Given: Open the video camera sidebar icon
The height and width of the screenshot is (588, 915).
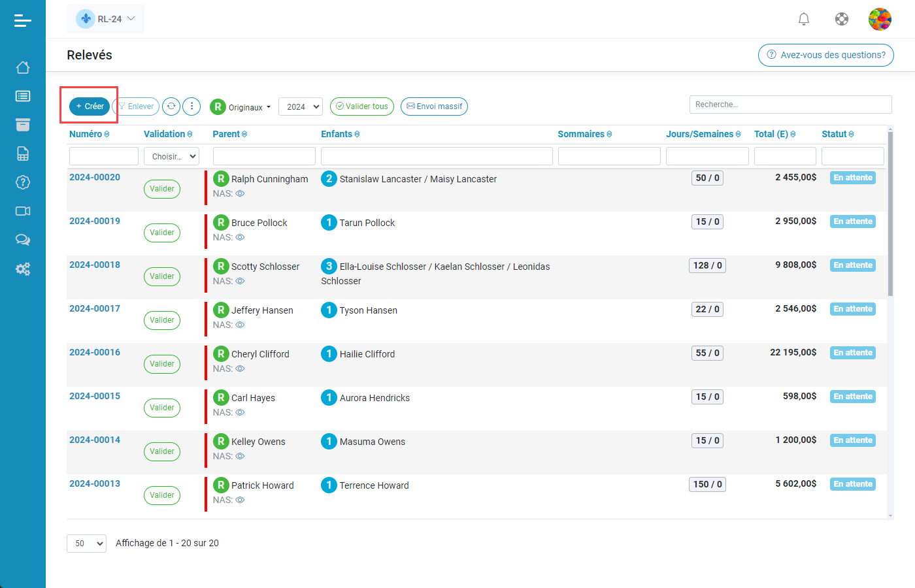Looking at the screenshot, I should [23, 211].
